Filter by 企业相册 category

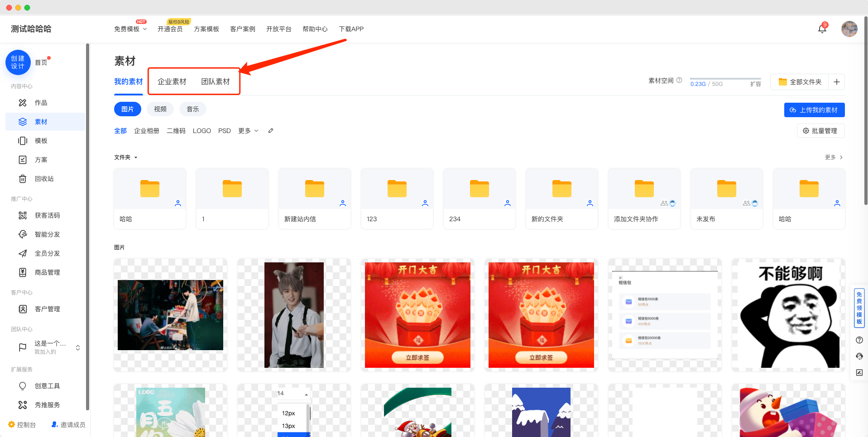[147, 131]
